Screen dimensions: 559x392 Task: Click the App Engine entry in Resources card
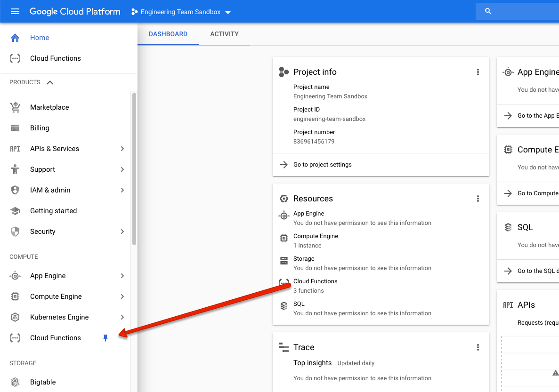(309, 214)
